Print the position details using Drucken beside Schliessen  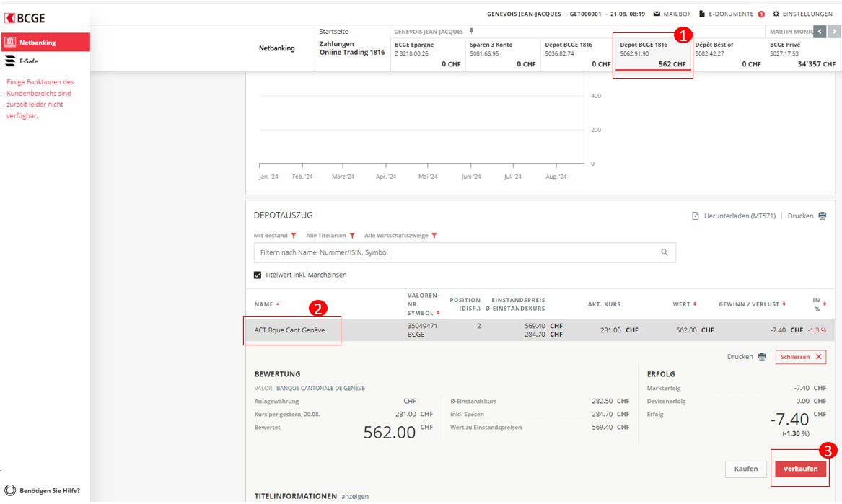point(747,356)
